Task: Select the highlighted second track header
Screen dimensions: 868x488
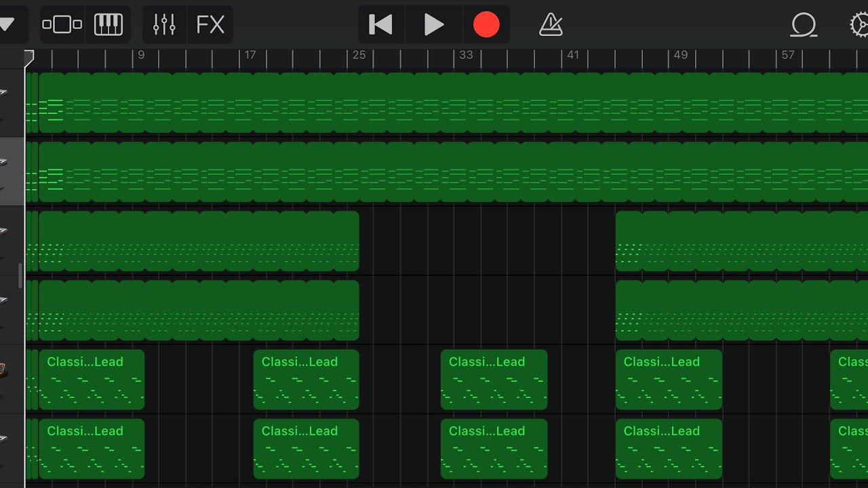Action: coord(12,171)
